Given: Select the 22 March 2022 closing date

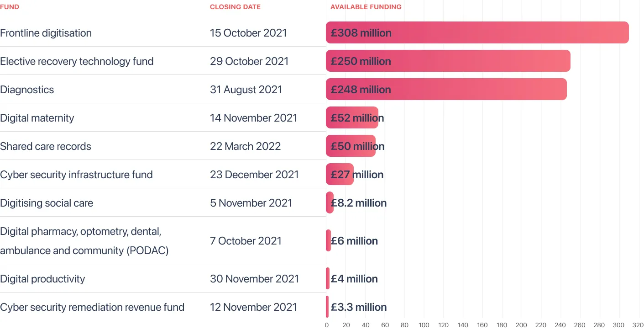Looking at the screenshot, I should 246,146.
